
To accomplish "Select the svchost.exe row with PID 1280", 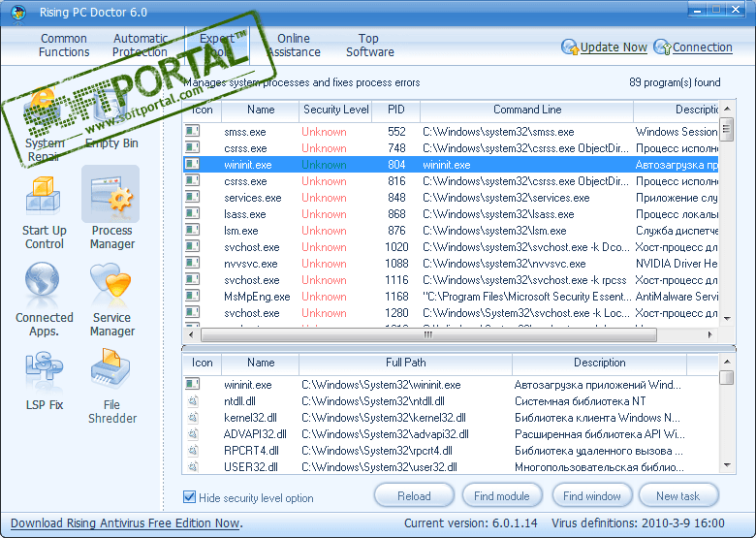I will pyautogui.click(x=451, y=313).
